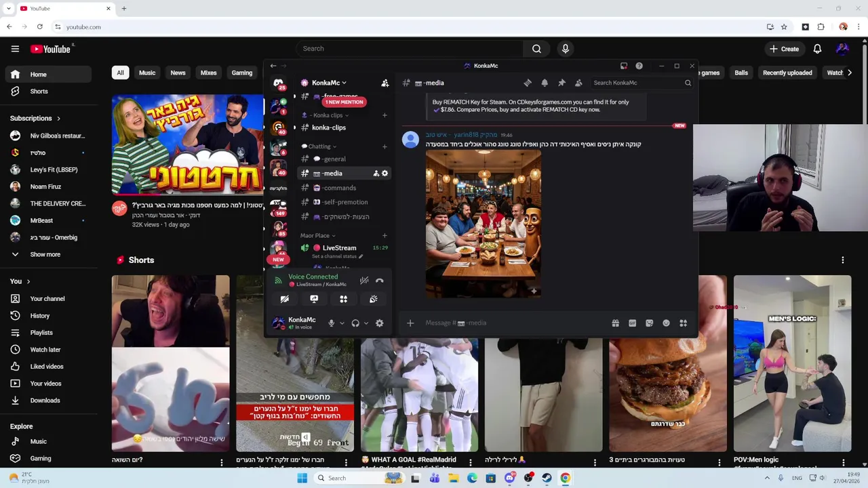The width and height of the screenshot is (868, 488).
Task: Open YouTube hamburger guide menu
Action: 15,49
